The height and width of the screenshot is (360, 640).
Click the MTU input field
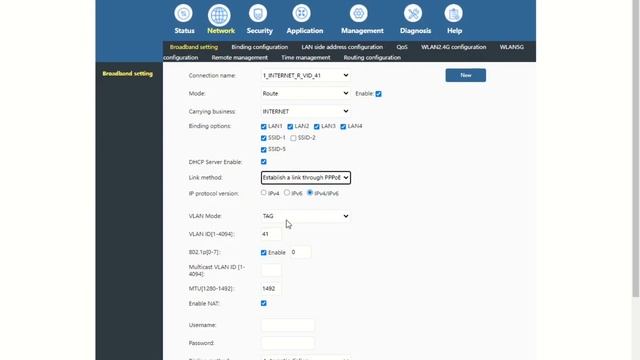(271, 289)
